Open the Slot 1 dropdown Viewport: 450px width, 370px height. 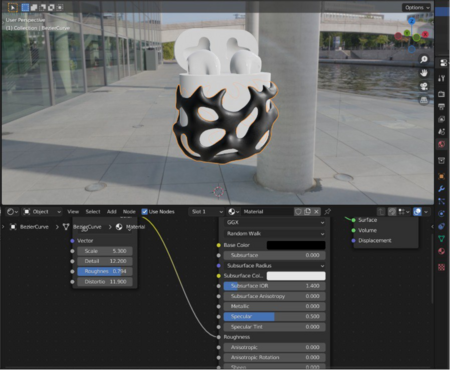click(x=207, y=212)
